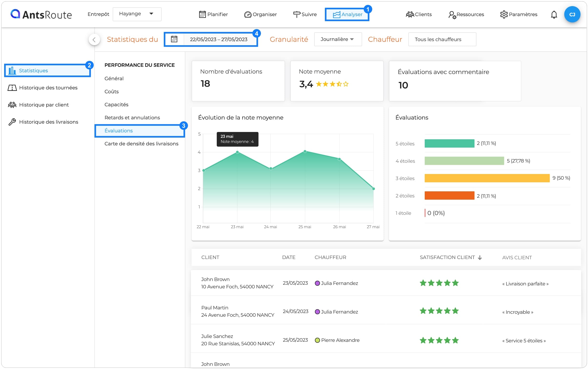Go to the Clients section
588x369 pixels.
click(418, 14)
